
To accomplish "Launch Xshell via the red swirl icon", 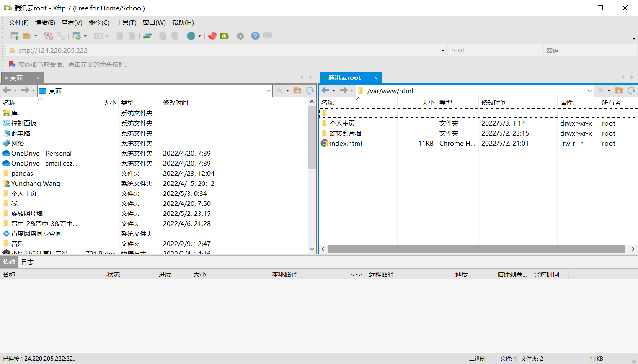I will pos(212,36).
